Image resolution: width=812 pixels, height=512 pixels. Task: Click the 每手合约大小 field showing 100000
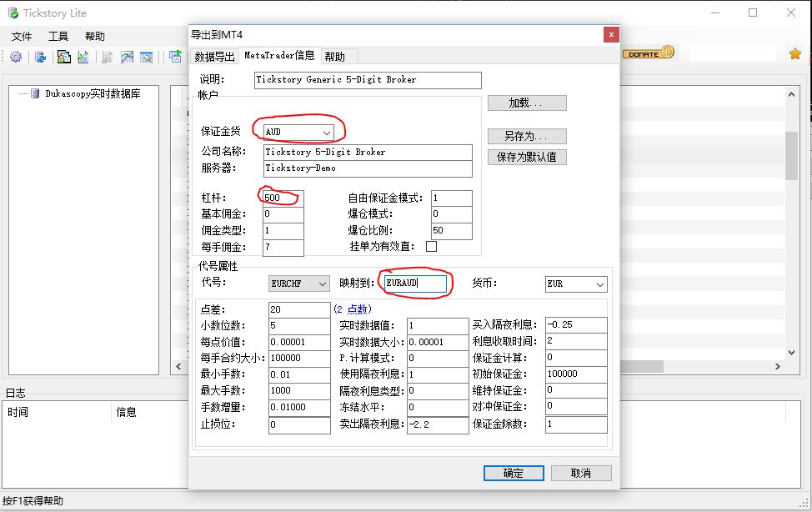coord(299,358)
